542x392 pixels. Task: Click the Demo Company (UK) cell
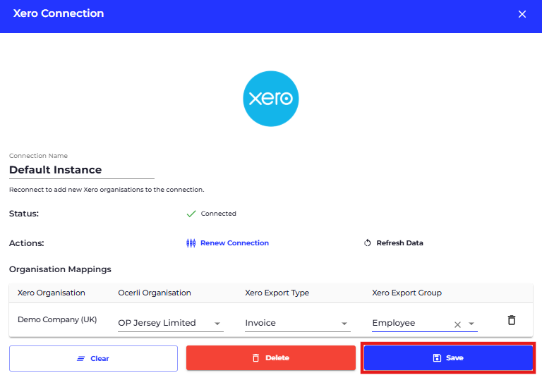click(x=57, y=320)
